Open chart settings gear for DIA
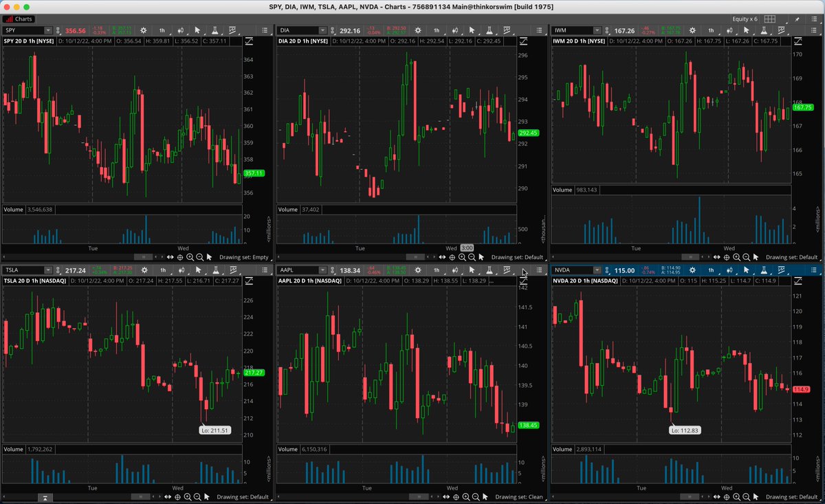The image size is (825, 504). (x=417, y=30)
